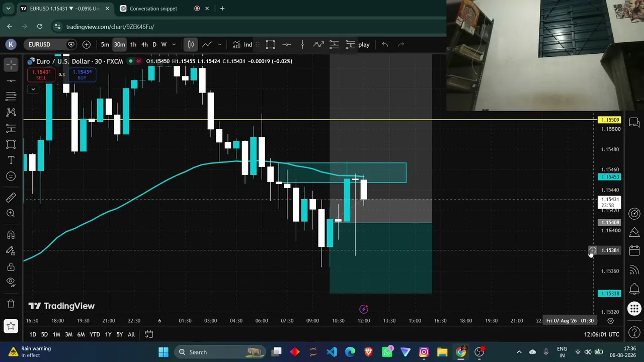Hide all drawings with eye icon

click(x=11, y=283)
